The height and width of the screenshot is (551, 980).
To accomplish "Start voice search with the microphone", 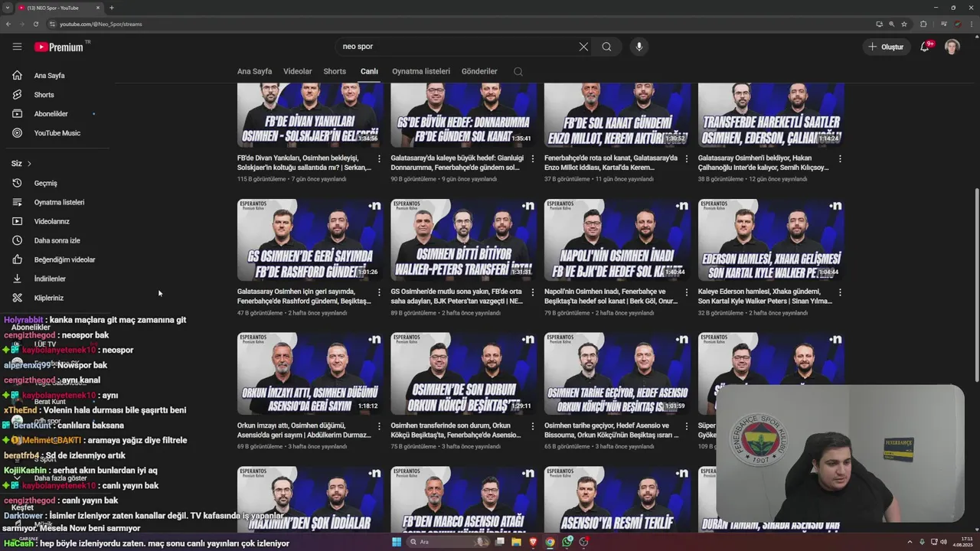I will click(639, 47).
